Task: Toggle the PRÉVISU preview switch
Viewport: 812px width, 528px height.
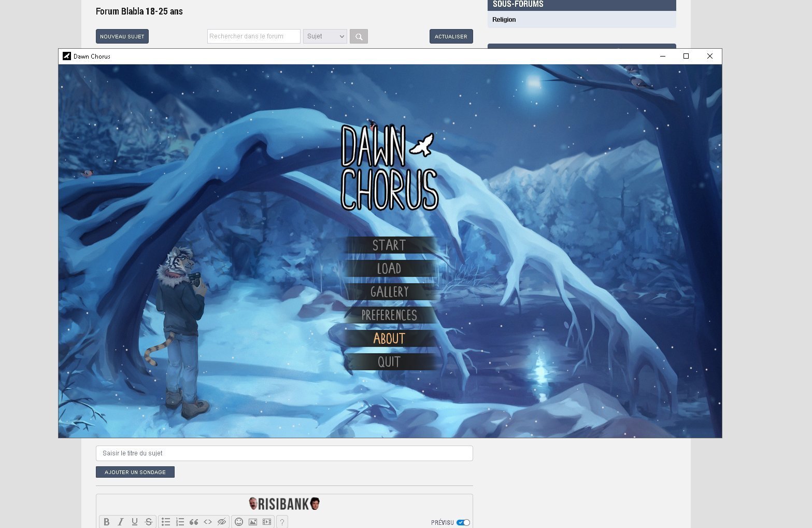Action: click(463, 522)
